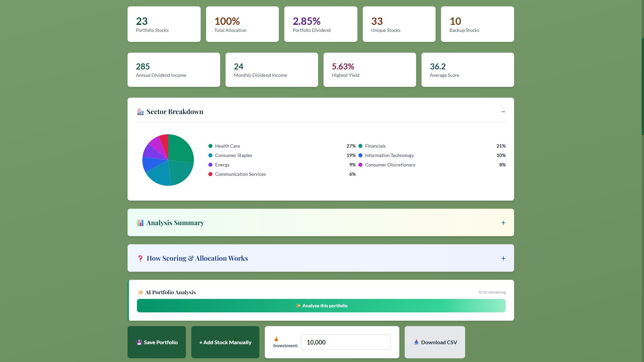Image resolution: width=644 pixels, height=362 pixels.
Task: Click the factory icon beside Sector Breakdown
Action: pyautogui.click(x=140, y=111)
